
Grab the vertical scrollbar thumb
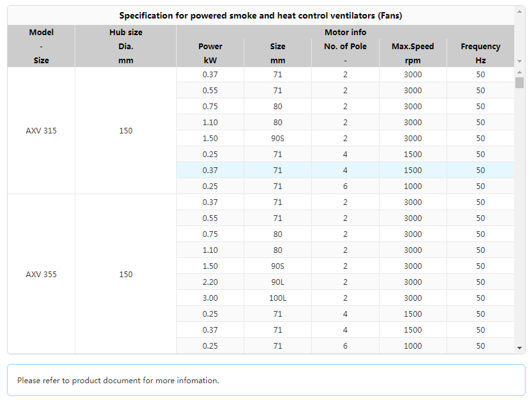[x=519, y=82]
